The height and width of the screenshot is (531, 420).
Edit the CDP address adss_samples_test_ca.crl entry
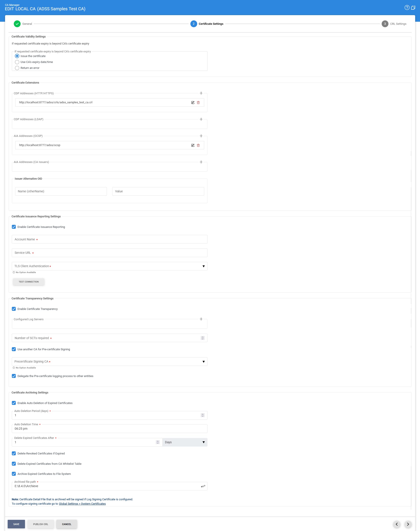[x=193, y=103]
